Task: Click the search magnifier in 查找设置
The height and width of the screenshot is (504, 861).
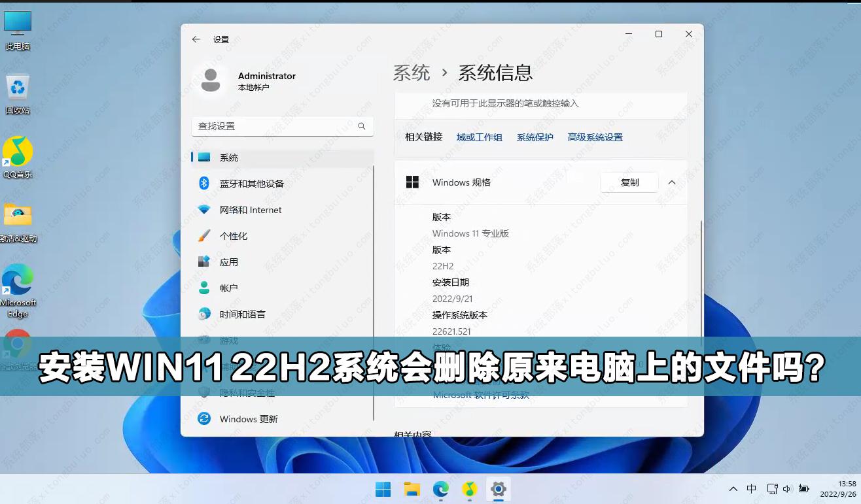Action: click(x=362, y=126)
